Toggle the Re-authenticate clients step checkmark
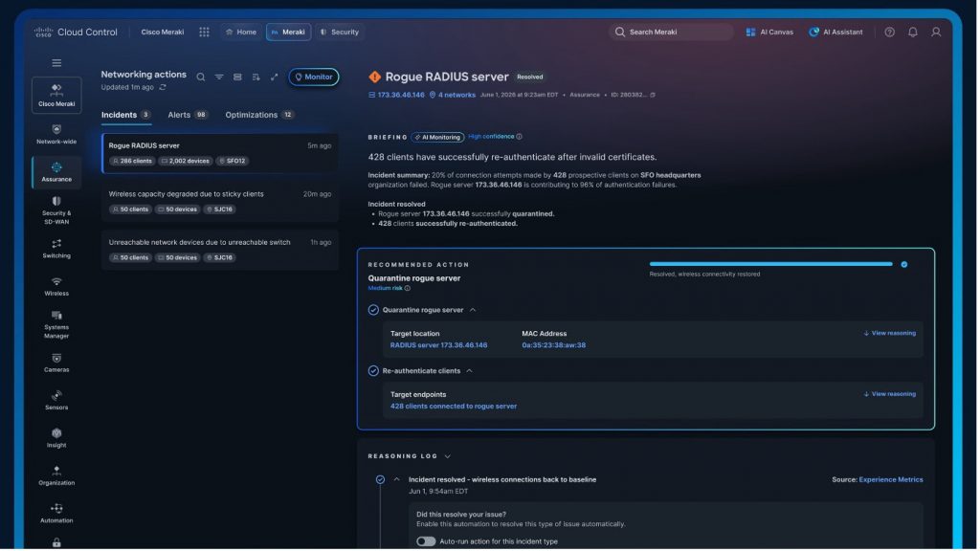 tap(374, 372)
